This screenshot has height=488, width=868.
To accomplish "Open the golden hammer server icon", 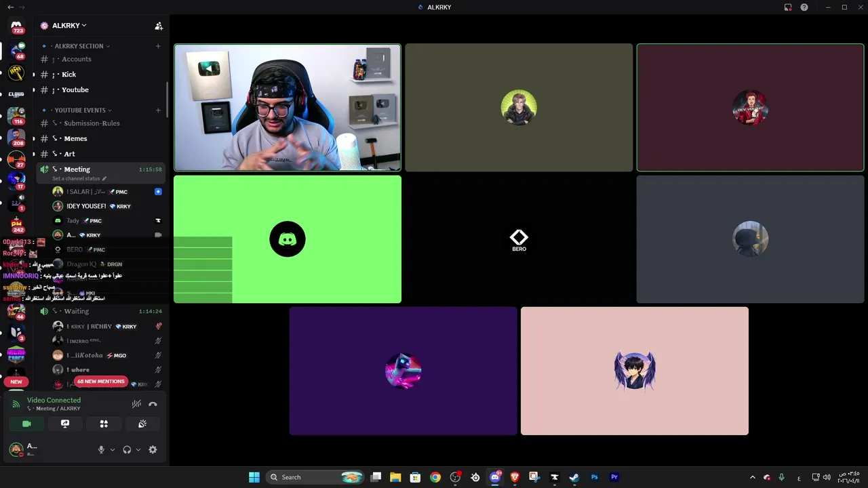I will 16,72.
